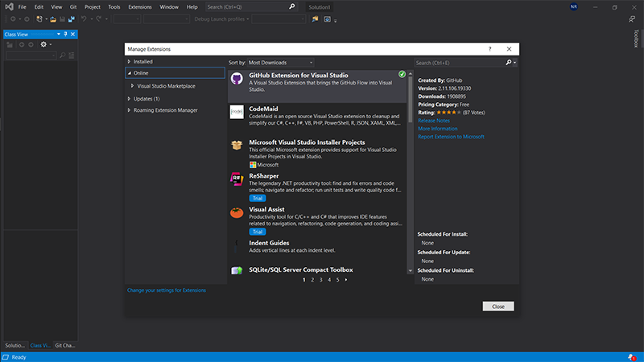Click the Class View new folder icon

pyautogui.click(x=10, y=44)
